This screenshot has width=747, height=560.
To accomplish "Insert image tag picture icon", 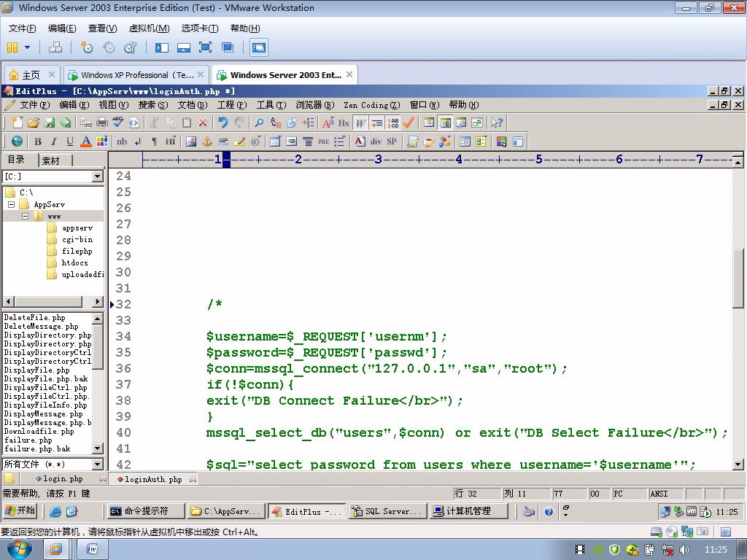I will pyautogui.click(x=191, y=141).
